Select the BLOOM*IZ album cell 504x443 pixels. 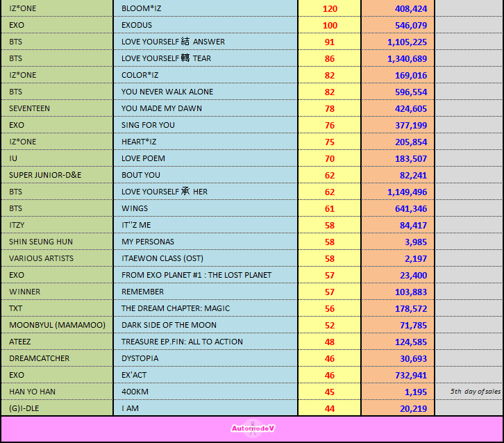(205, 8)
